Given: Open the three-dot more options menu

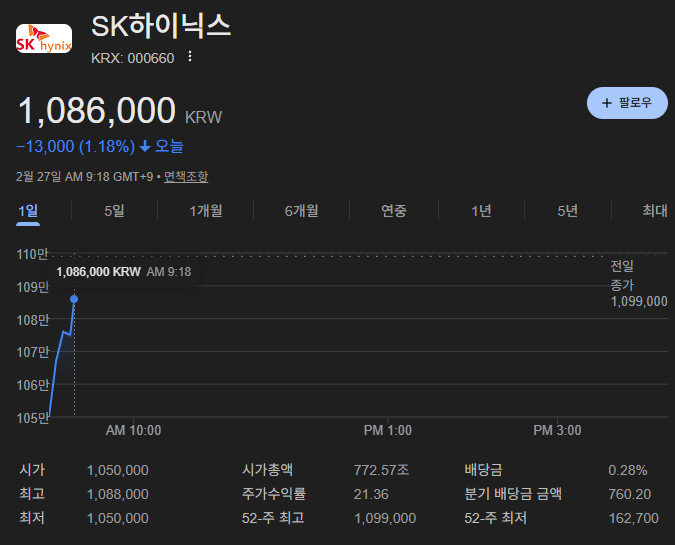Looking at the screenshot, I should (x=190, y=56).
